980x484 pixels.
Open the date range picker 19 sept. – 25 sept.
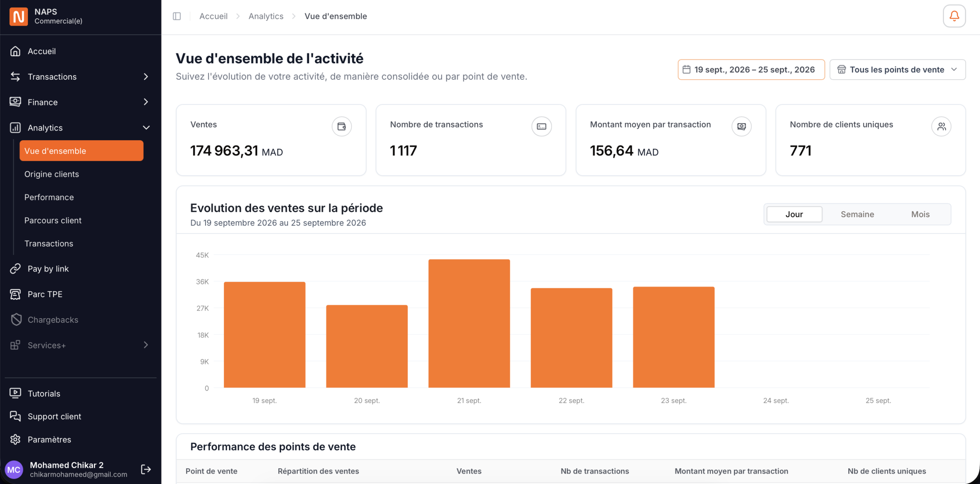tap(751, 70)
